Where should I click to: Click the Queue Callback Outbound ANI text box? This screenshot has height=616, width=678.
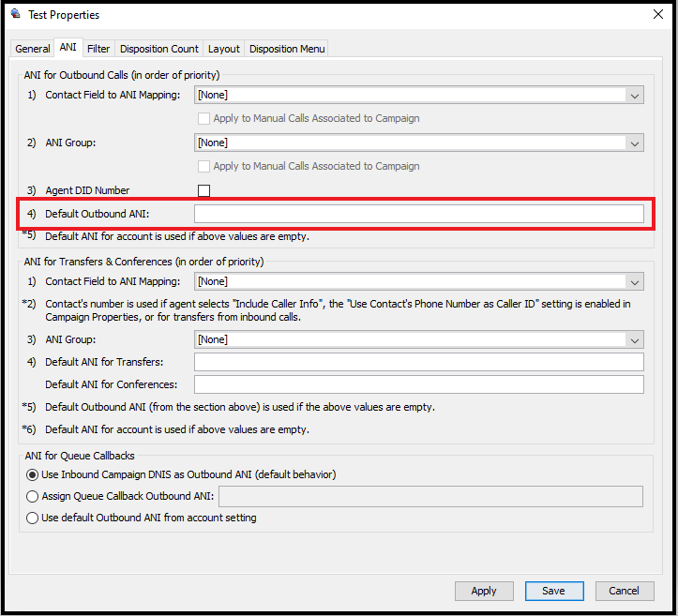coord(430,496)
